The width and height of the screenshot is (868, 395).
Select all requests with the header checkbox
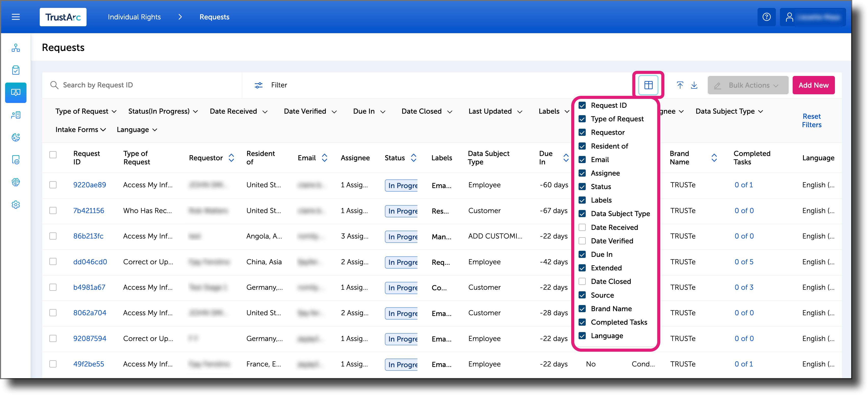(x=53, y=154)
